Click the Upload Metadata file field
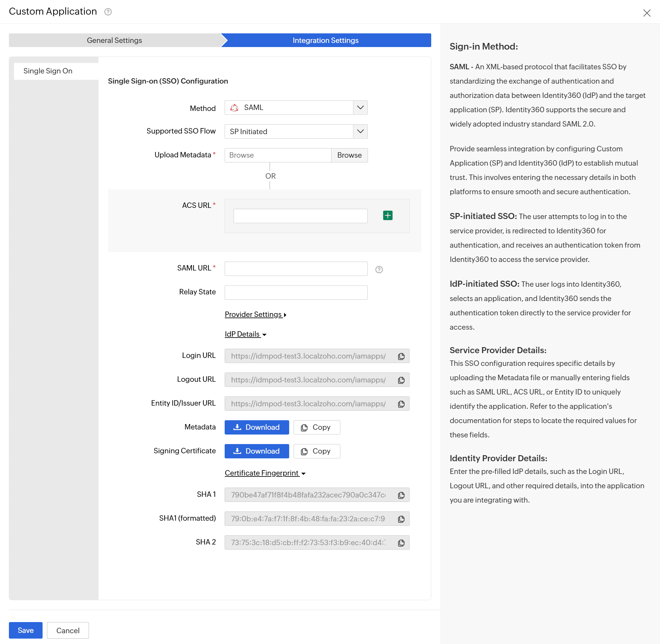The width and height of the screenshot is (660, 644). point(278,155)
